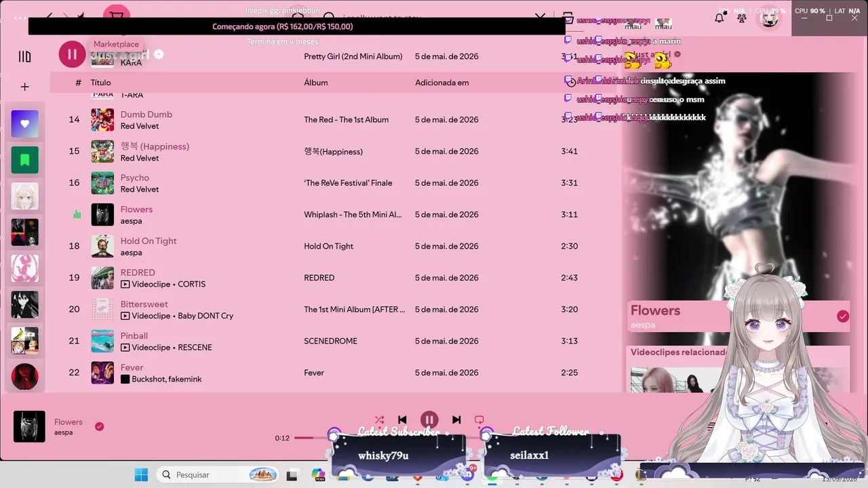Click the Dumb Dumb album cover thumbnail

click(102, 120)
